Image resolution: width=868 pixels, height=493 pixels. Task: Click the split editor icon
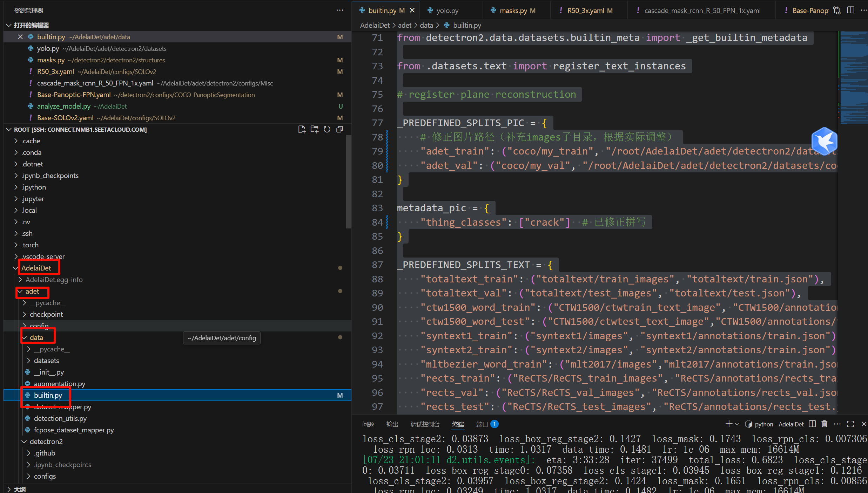tap(851, 11)
